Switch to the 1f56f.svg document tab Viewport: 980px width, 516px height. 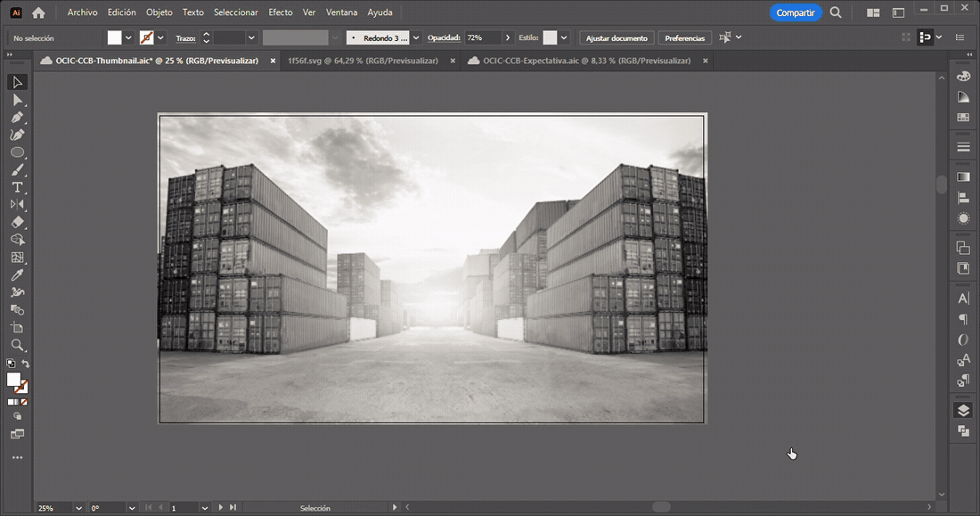tap(363, 61)
